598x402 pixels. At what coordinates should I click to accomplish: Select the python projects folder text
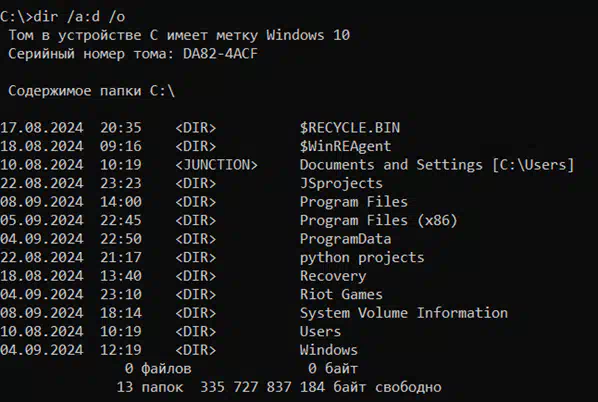(362, 258)
